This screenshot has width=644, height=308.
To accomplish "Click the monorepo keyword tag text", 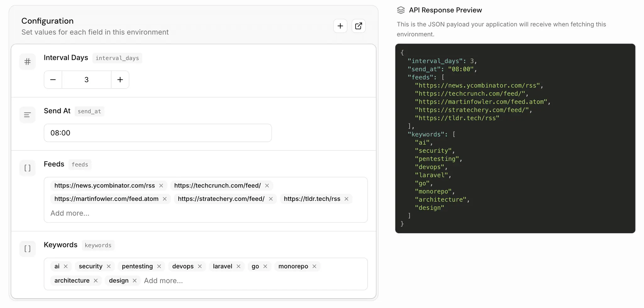I will (293, 266).
